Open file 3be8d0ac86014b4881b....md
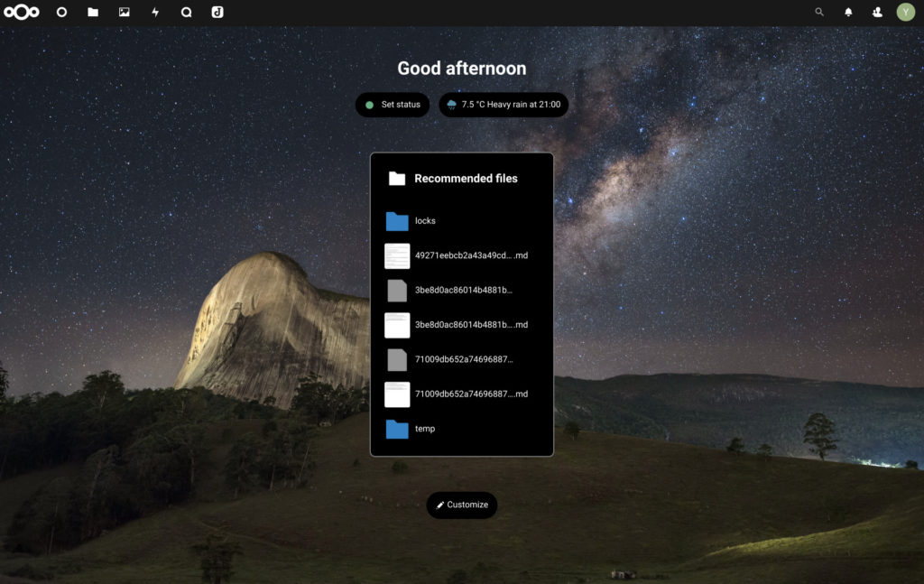The height and width of the screenshot is (584, 924). pyautogui.click(x=461, y=325)
